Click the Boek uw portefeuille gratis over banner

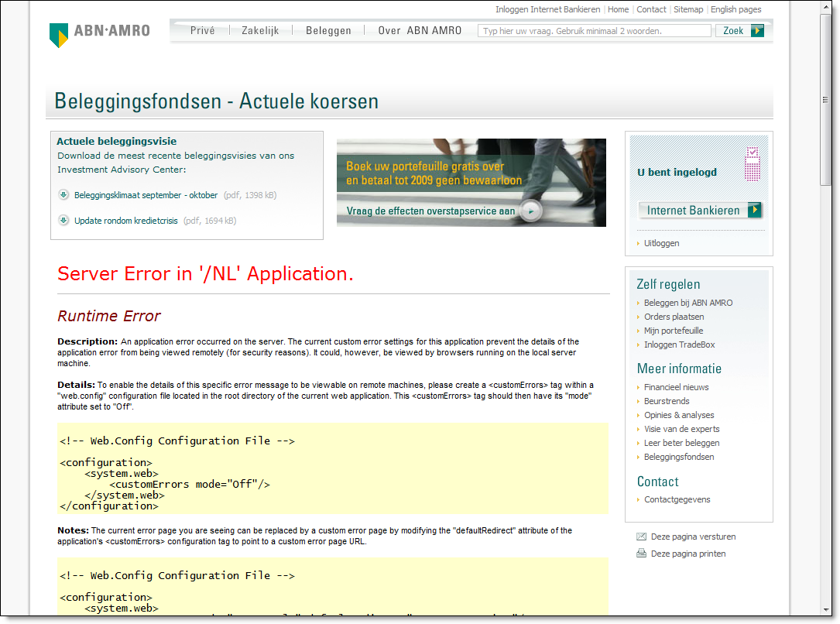click(434, 173)
